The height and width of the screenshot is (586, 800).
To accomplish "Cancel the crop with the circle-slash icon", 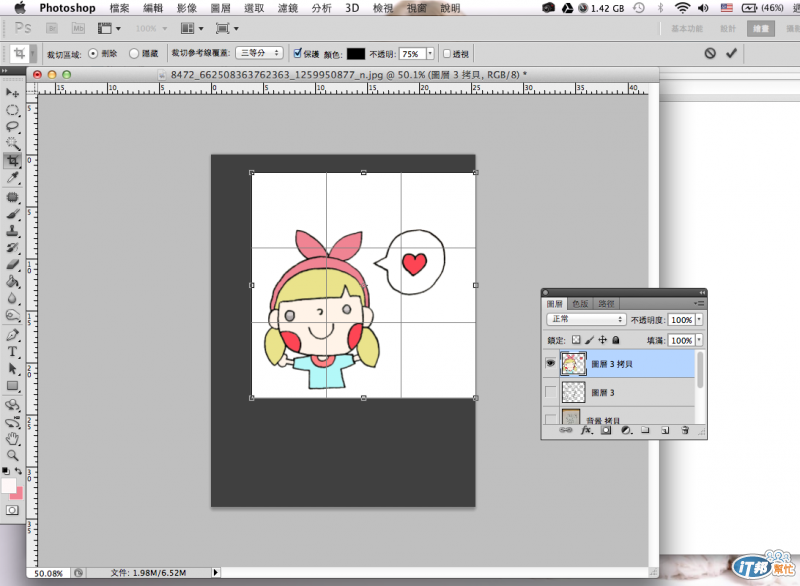I will click(709, 53).
